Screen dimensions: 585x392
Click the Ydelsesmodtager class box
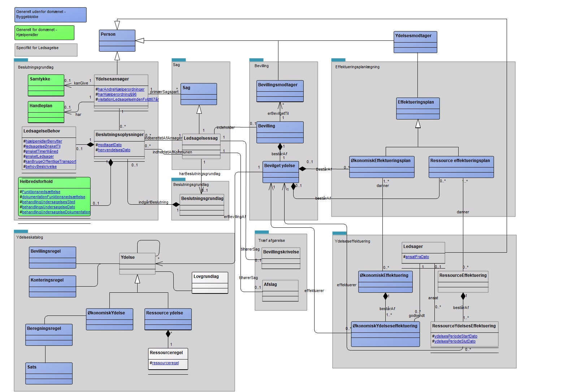415,42
